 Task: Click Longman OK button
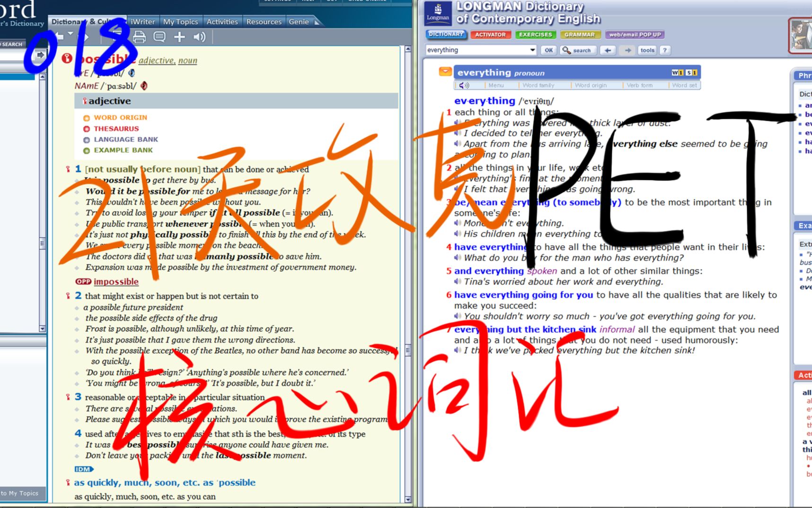pyautogui.click(x=548, y=50)
